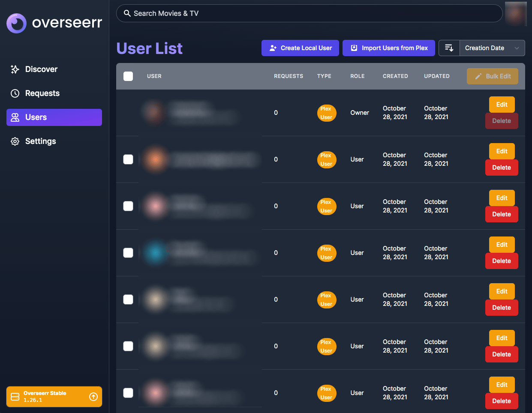This screenshot has height=413, width=532.
Task: Click the Overseerr logo icon
Action: coord(17,23)
